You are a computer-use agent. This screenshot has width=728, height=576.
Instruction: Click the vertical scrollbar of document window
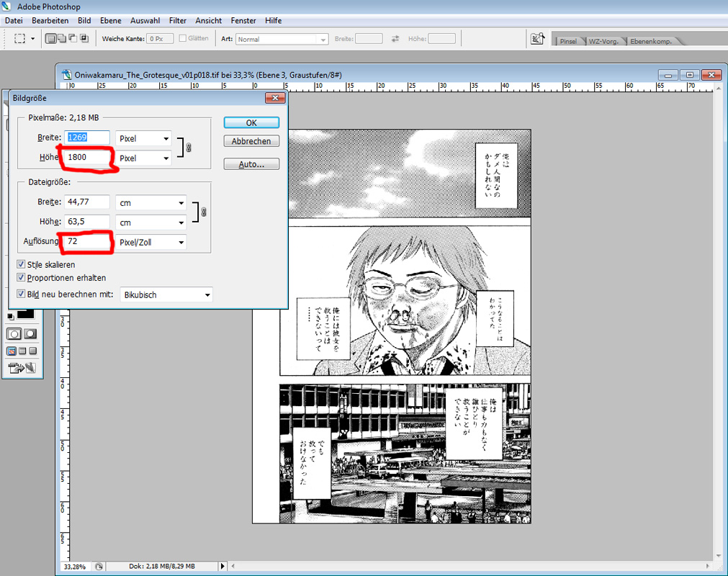click(718, 320)
